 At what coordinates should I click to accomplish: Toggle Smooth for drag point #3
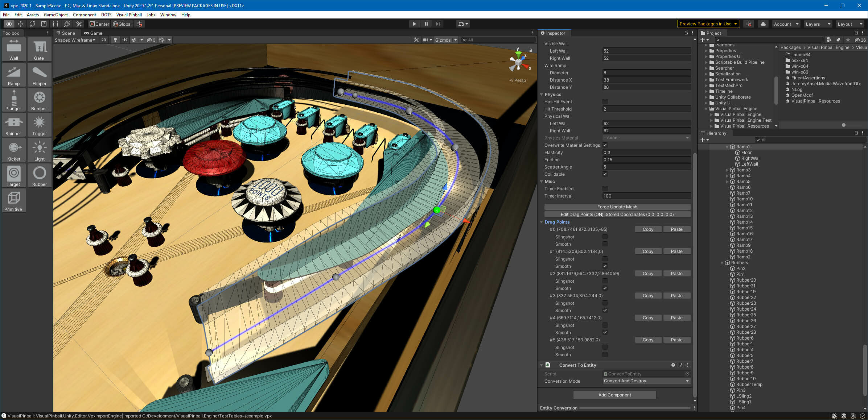point(605,311)
